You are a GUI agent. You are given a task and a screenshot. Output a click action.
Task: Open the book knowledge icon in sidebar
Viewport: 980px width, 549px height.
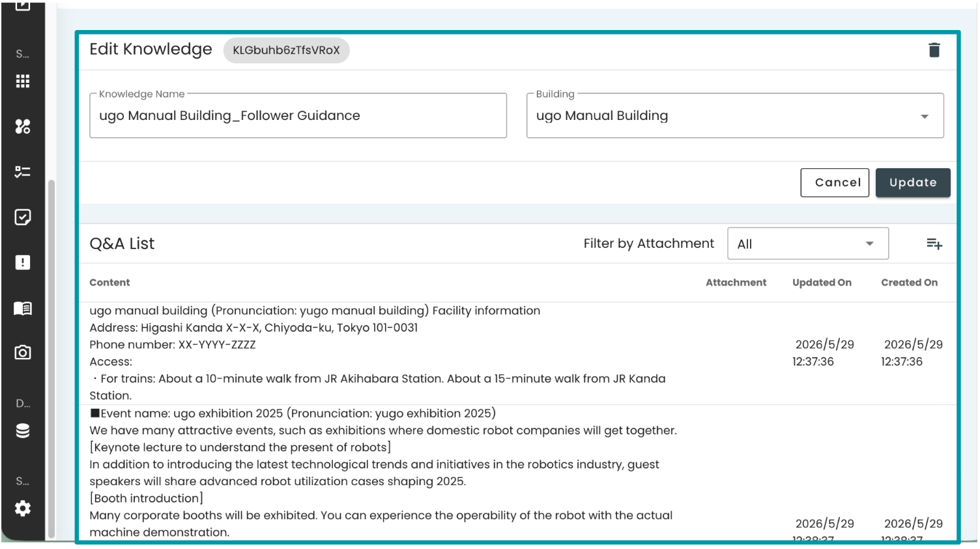point(23,308)
